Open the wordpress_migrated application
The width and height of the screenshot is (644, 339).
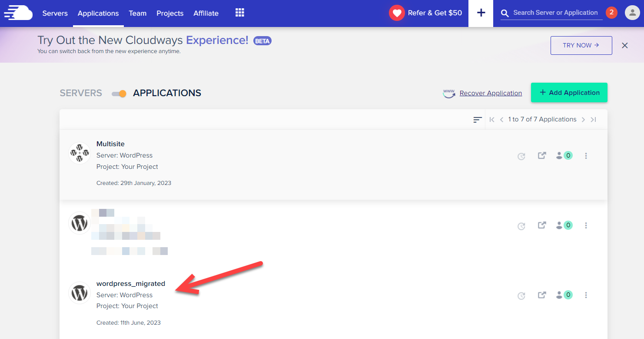(x=131, y=284)
